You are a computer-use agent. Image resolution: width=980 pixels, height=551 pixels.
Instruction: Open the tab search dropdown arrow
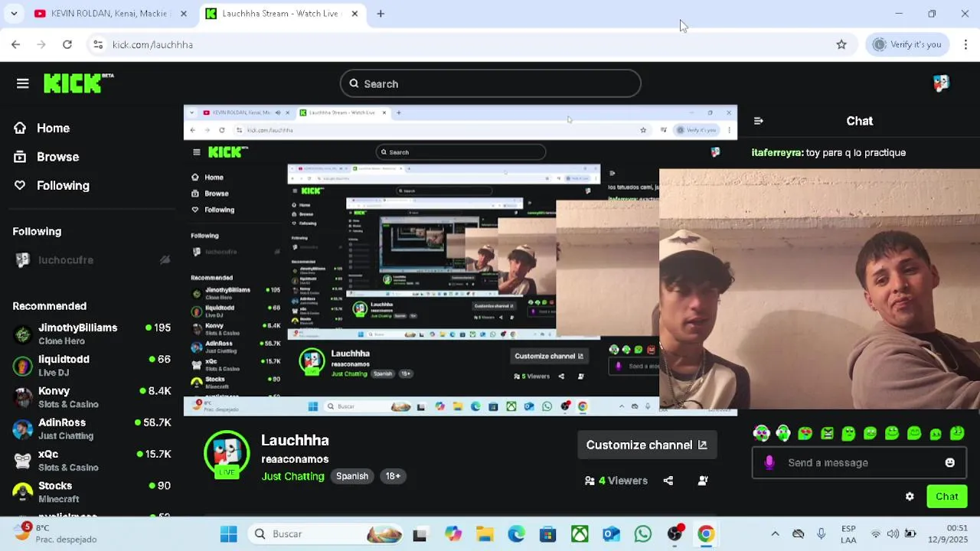tap(14, 14)
